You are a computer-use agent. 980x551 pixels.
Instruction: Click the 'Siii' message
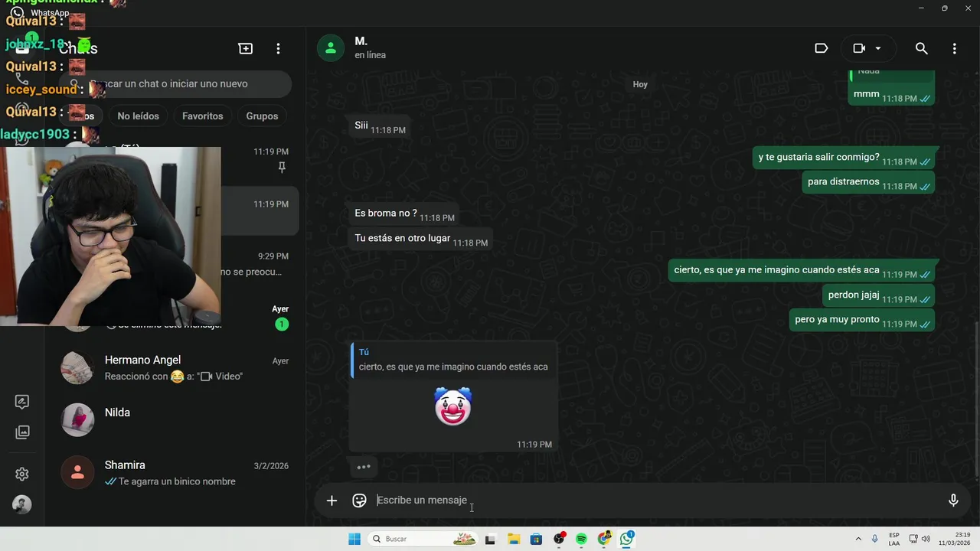[x=380, y=126]
